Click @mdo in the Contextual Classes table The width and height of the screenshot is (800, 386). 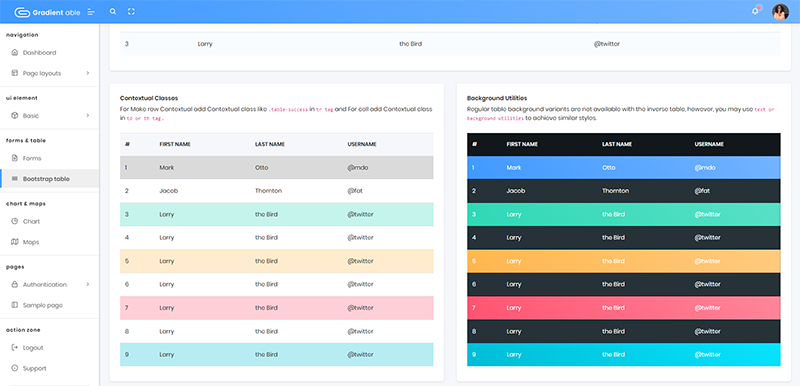358,167
